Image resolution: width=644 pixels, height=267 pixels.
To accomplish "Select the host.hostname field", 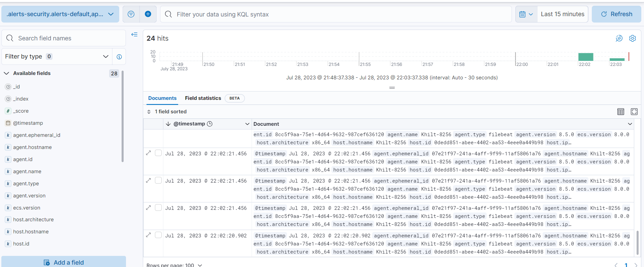I will [31, 232].
